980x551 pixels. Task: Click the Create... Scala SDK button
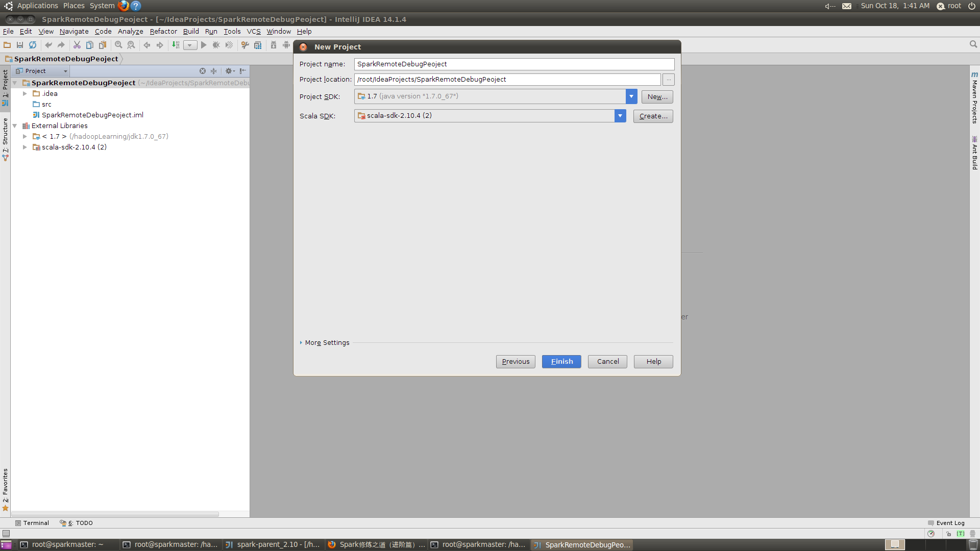click(653, 116)
